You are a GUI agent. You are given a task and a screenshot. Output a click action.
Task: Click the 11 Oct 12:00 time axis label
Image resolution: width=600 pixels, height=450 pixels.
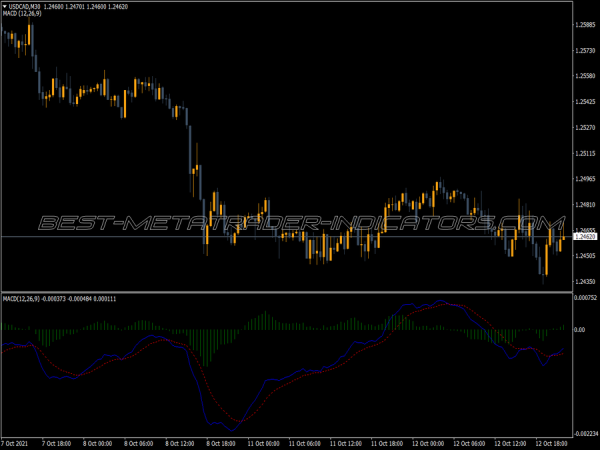(x=346, y=443)
